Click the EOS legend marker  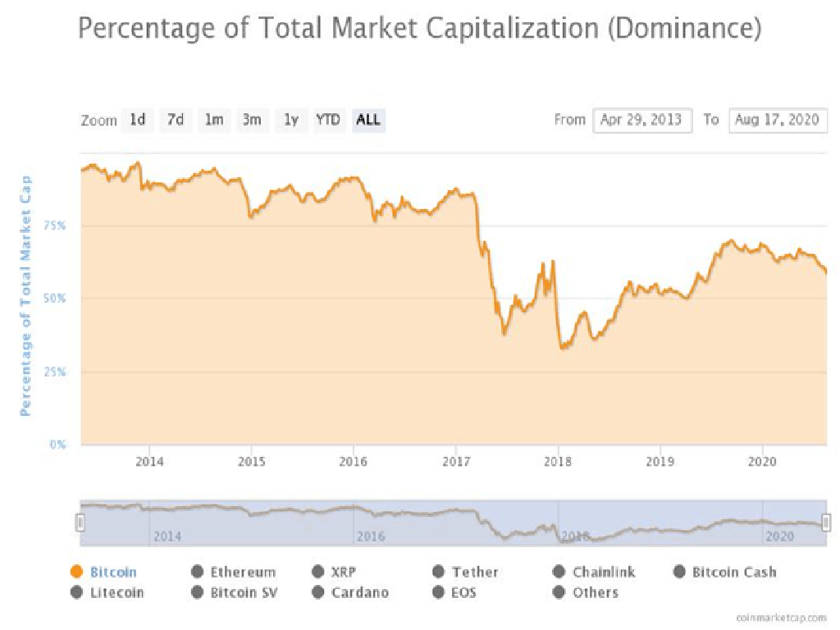click(438, 592)
